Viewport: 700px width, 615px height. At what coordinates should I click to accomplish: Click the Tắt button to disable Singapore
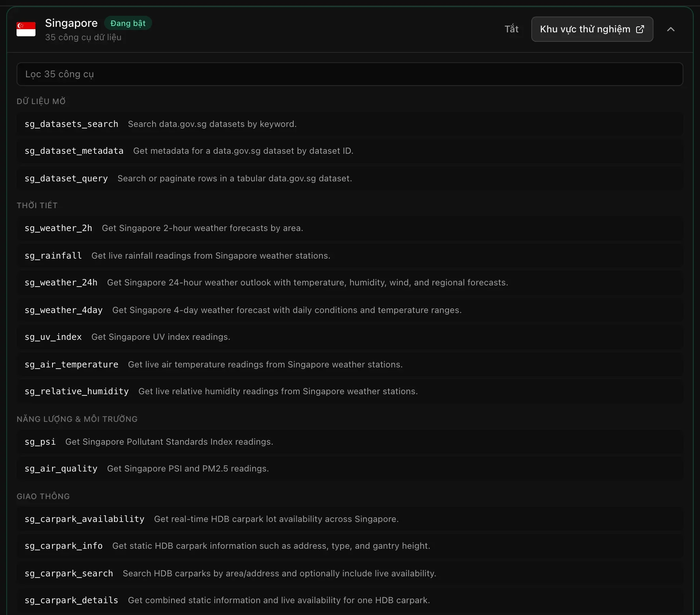(511, 29)
